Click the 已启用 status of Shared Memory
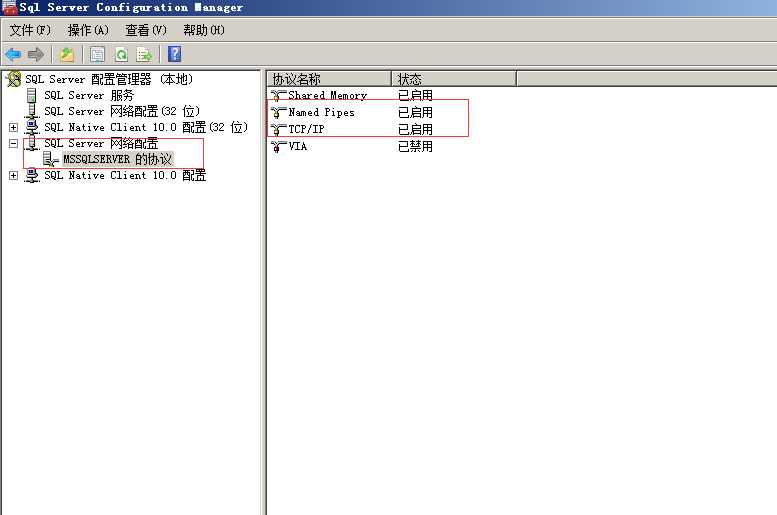The image size is (777, 515). (415, 95)
